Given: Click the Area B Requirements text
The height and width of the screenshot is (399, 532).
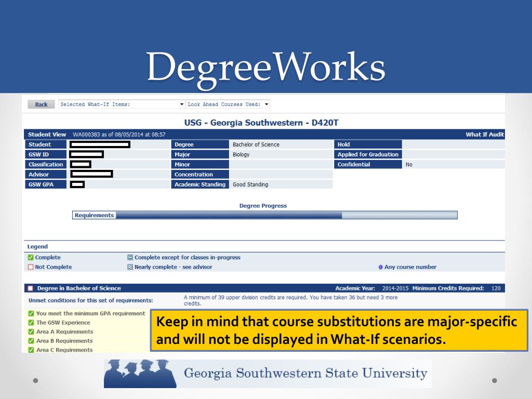Looking at the screenshot, I should point(64,341).
